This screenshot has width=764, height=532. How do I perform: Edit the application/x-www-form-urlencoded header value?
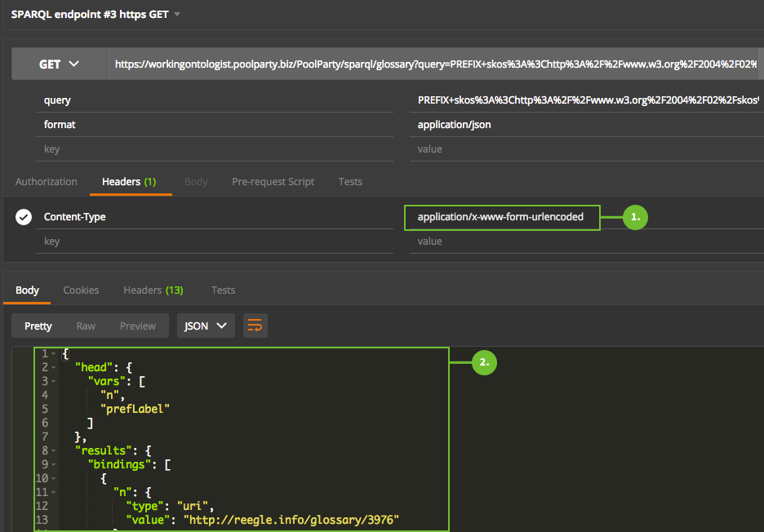500,217
